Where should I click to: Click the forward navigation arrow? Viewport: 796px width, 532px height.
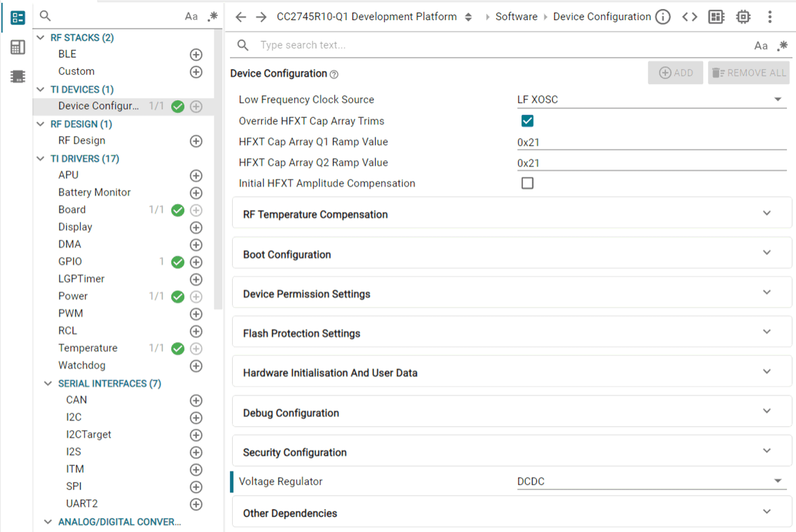(x=261, y=17)
